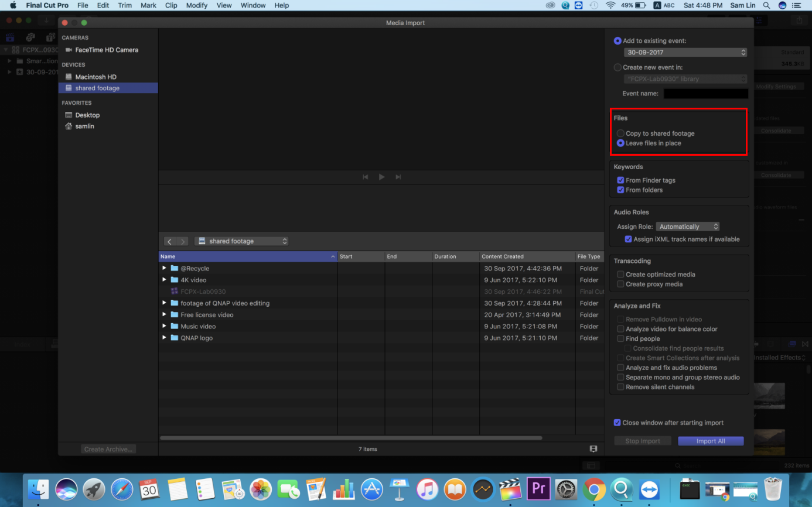Toggle Assign iXML track names checkbox
The image size is (812, 507).
[x=628, y=239]
